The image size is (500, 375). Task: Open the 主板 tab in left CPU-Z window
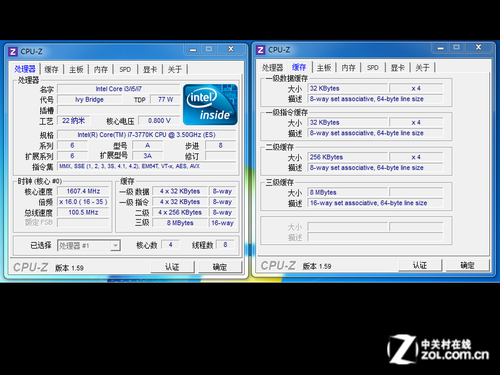[76, 69]
